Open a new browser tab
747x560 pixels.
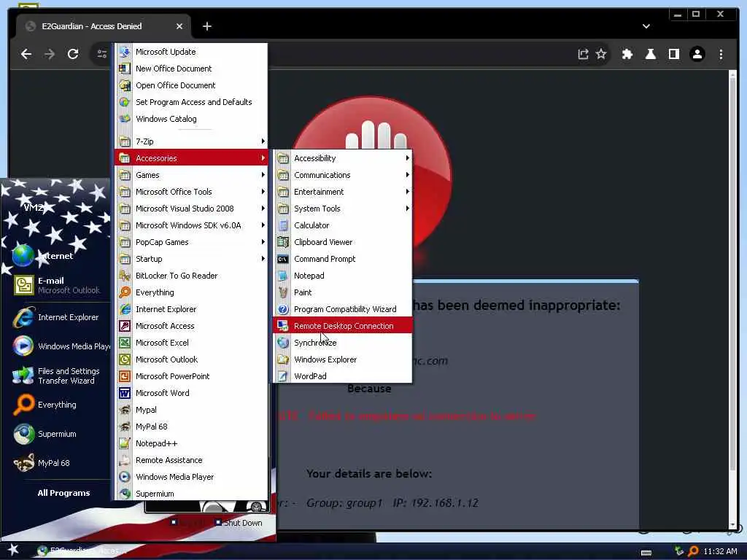(x=206, y=26)
